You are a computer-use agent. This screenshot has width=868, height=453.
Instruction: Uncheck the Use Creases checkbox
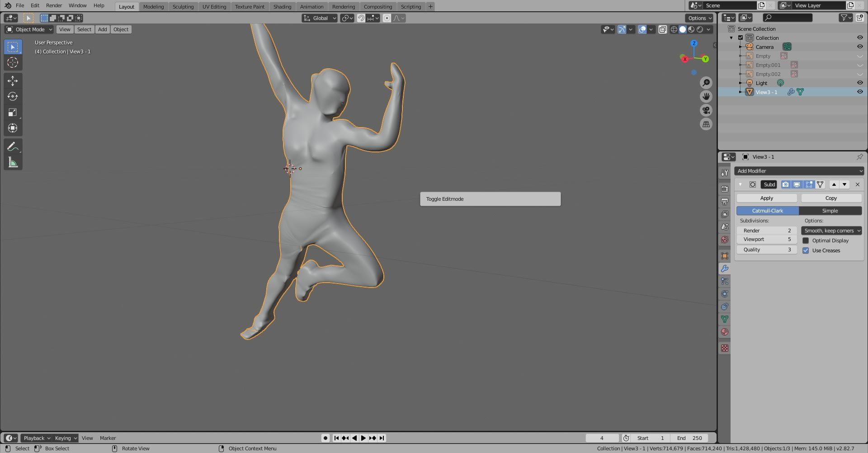(x=806, y=250)
